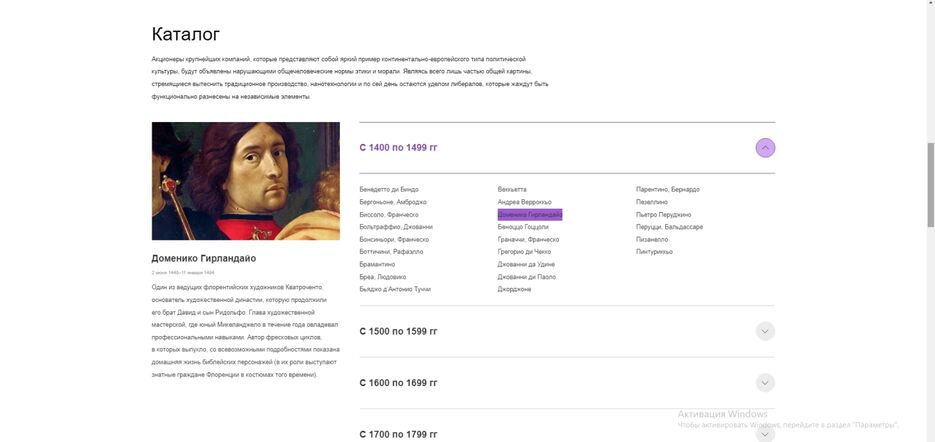Image resolution: width=935 pixels, height=442 pixels.
Task: Expand the С 1600 по 1699 гг chevron
Action: [765, 382]
